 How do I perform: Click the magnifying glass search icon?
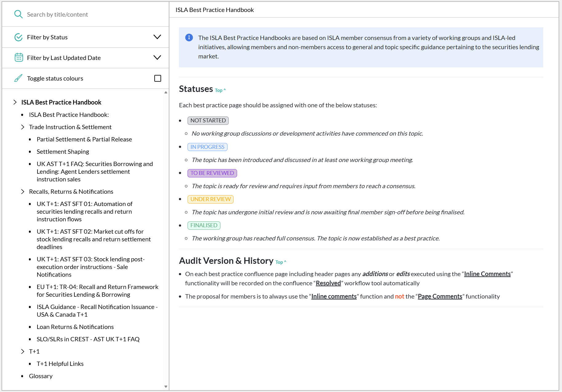(18, 14)
